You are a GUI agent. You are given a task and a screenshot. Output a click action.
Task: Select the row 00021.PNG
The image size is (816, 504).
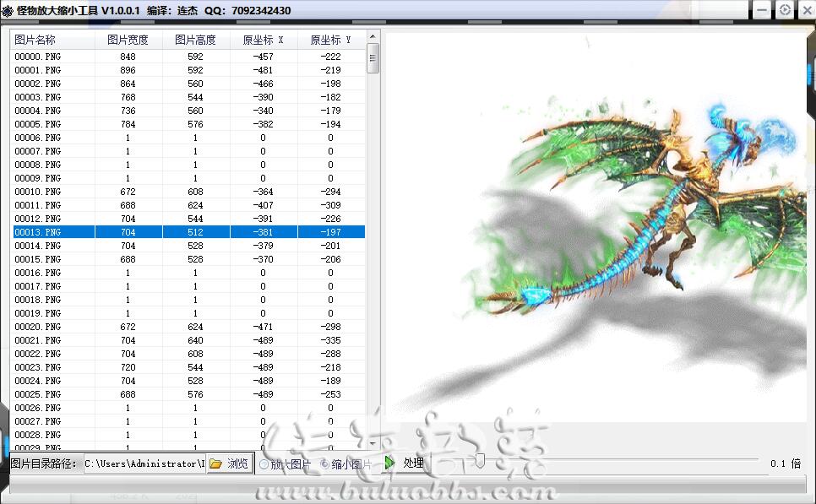point(188,341)
